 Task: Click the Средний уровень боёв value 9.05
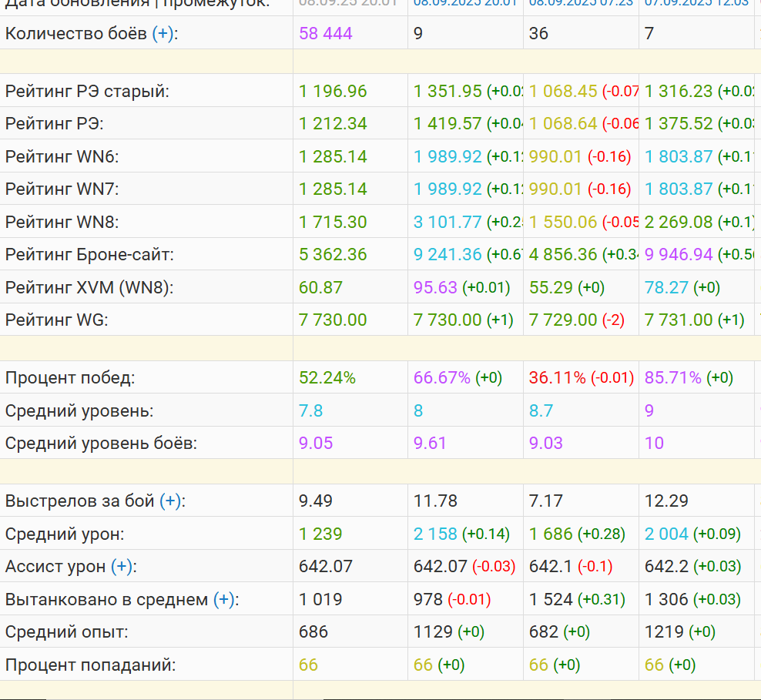click(316, 443)
